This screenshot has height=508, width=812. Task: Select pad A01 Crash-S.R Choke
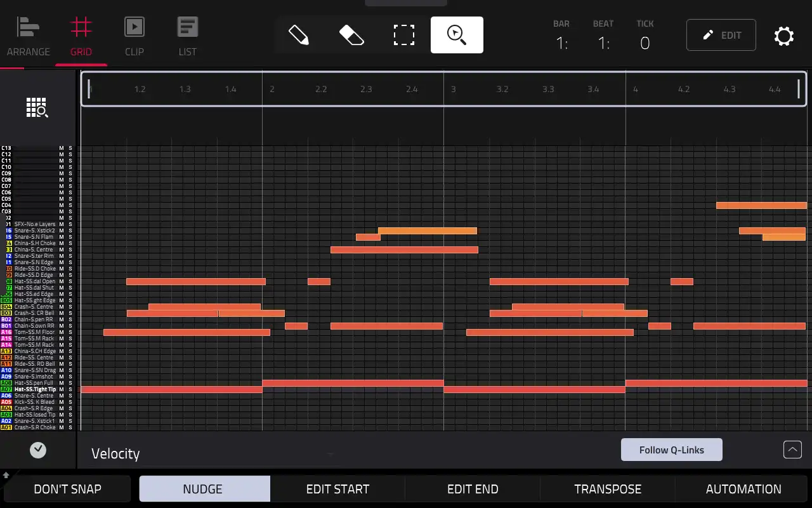(29, 427)
